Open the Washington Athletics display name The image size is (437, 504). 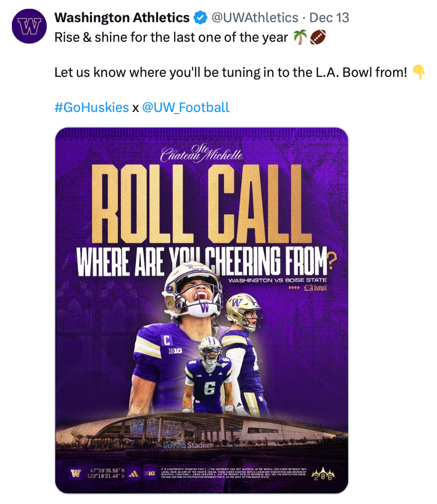tap(122, 18)
